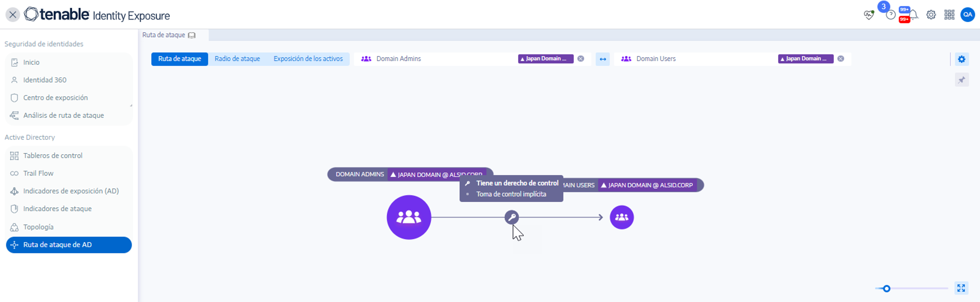
Task: Open the QA user profile avatar
Action: (967, 15)
